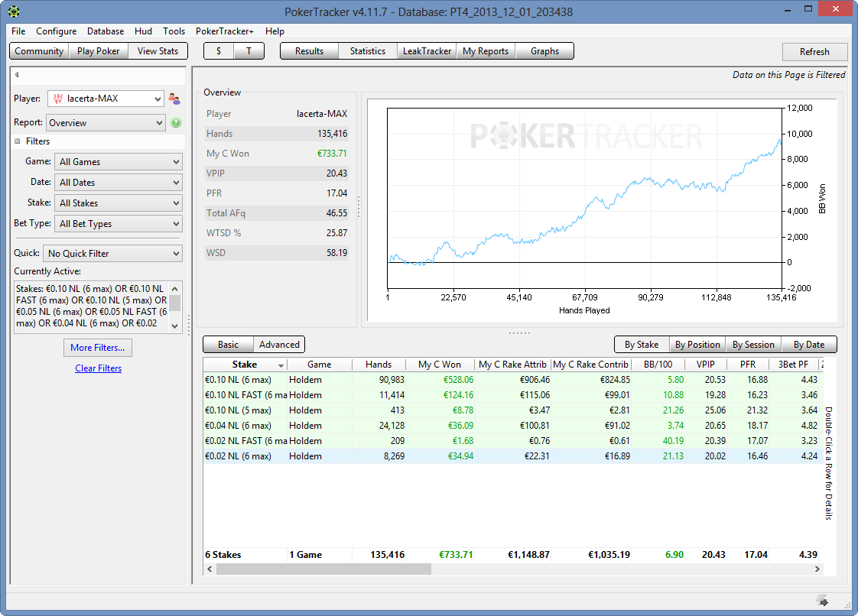Click the My C Rake Contrib column header
This screenshot has width=858, height=616.
coord(590,365)
